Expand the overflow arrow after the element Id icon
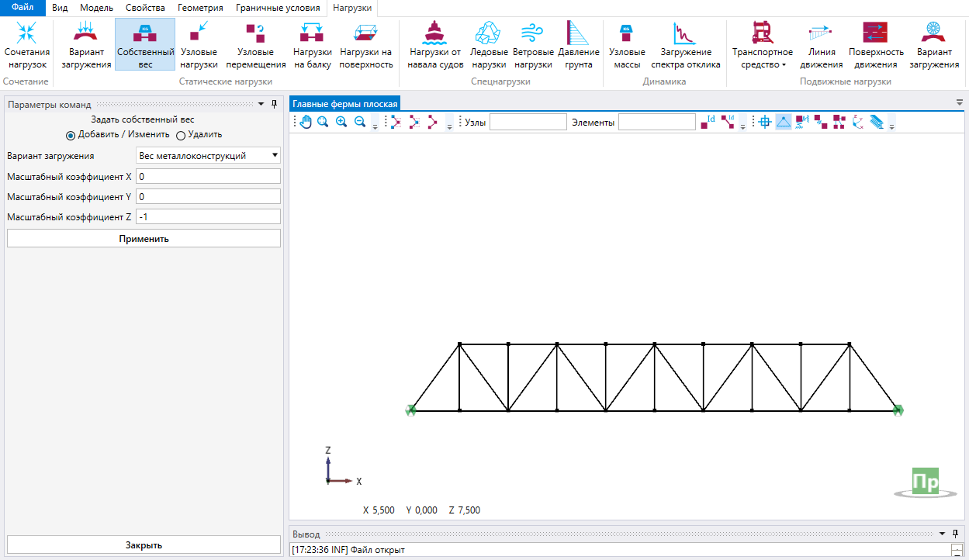The image size is (969, 560). coord(743,124)
